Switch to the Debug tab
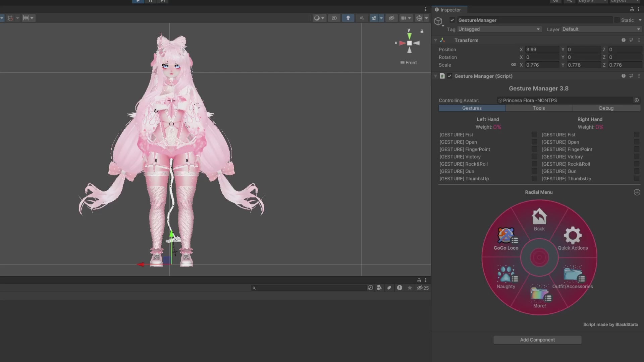 coord(606,108)
